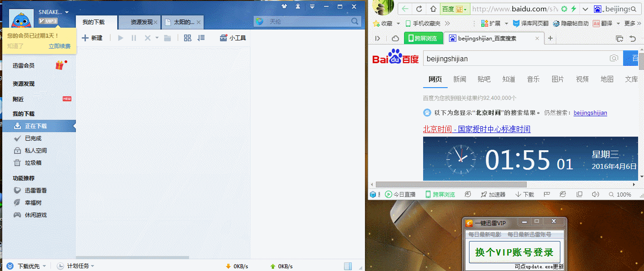Image resolution: width=644 pixels, height=271 pixels.
Task: Click the camera image search icon in Baidu
Action: 614,58
